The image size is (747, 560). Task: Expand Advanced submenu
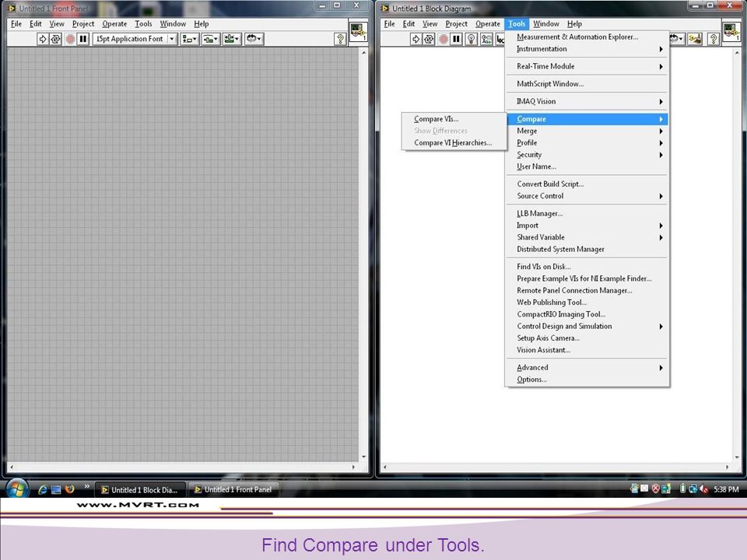coord(587,368)
